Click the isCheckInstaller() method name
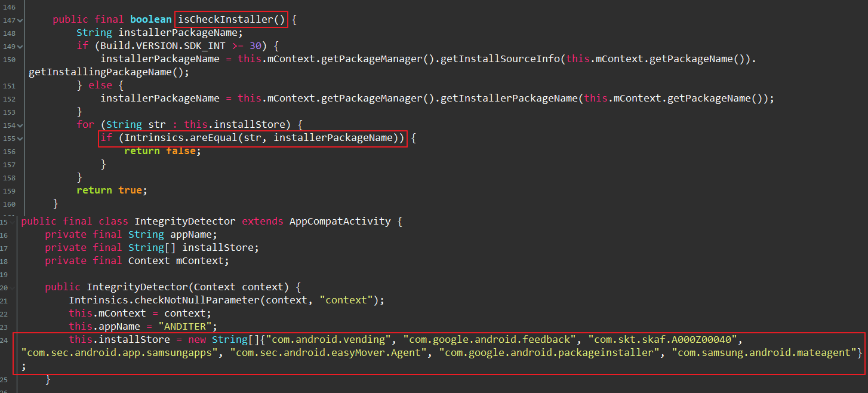 [x=232, y=19]
